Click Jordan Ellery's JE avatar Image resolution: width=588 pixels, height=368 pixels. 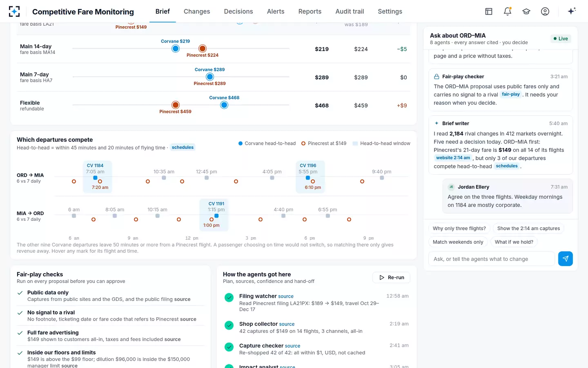pyautogui.click(x=451, y=187)
